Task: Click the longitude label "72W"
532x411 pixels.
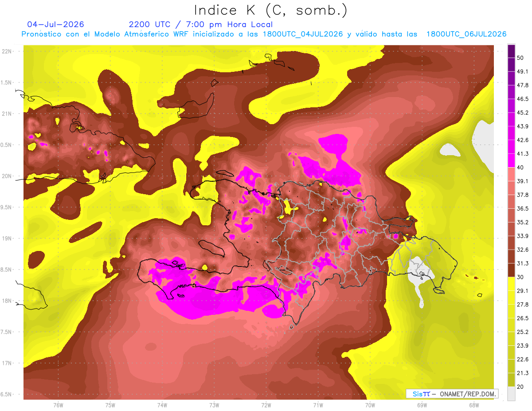Action: [x=266, y=405]
